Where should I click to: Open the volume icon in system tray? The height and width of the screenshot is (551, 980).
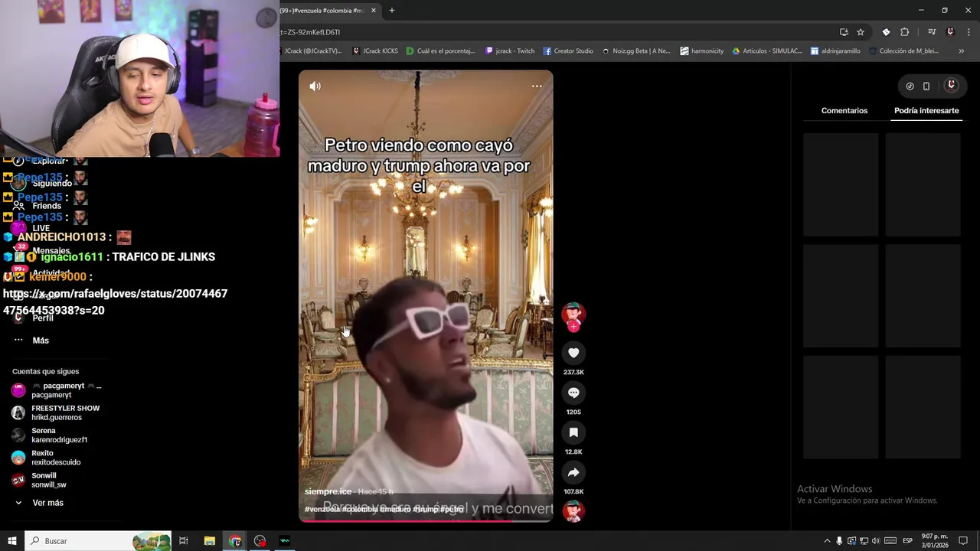coord(876,541)
